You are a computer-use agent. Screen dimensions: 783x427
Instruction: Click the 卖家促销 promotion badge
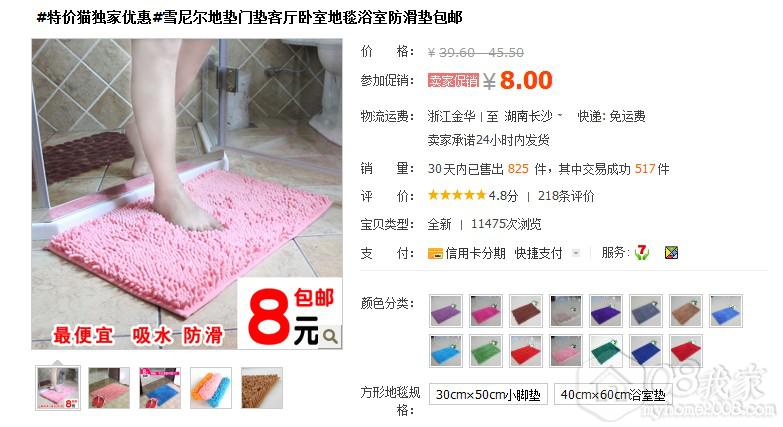tap(453, 80)
